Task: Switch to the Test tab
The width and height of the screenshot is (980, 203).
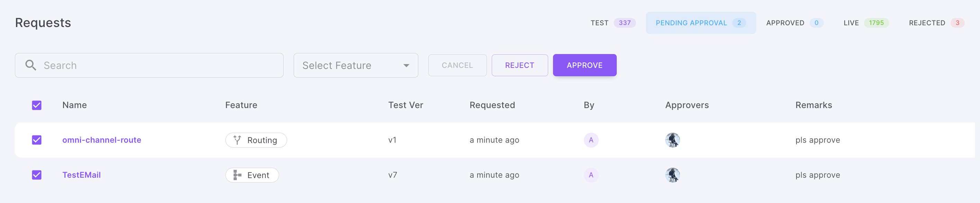Action: coord(613,23)
